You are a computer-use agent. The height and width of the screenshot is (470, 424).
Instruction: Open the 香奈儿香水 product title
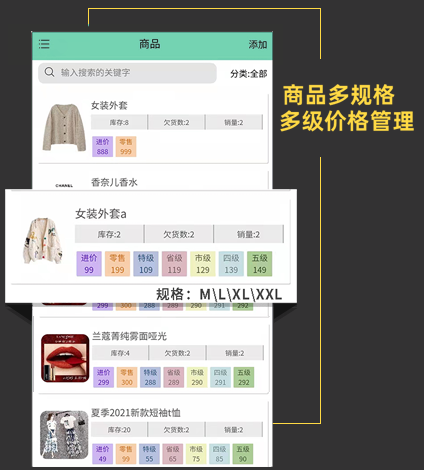114,182
